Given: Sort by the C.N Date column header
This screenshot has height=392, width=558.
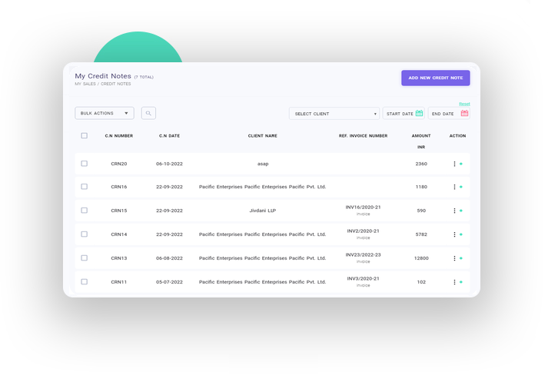Looking at the screenshot, I should pyautogui.click(x=169, y=136).
